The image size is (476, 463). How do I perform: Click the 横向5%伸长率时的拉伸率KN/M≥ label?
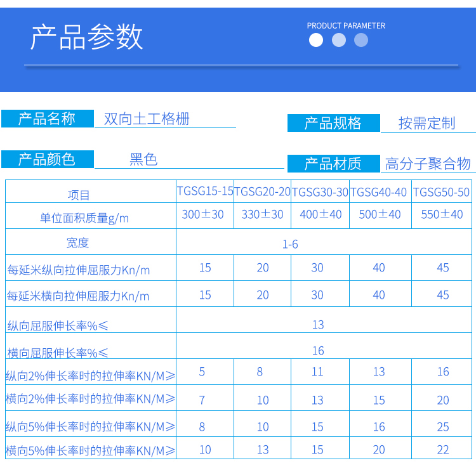(x=91, y=451)
